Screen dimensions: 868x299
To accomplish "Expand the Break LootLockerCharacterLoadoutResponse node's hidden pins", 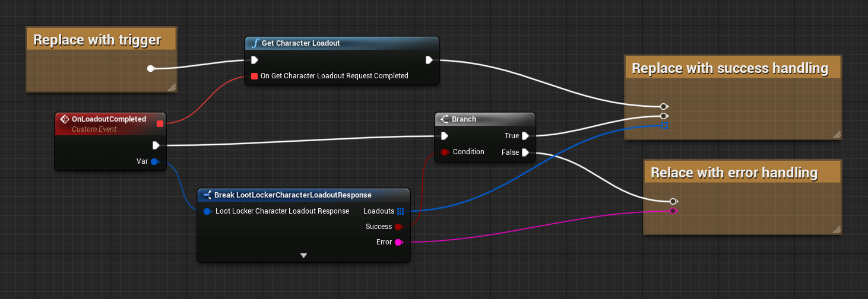I will 303,256.
